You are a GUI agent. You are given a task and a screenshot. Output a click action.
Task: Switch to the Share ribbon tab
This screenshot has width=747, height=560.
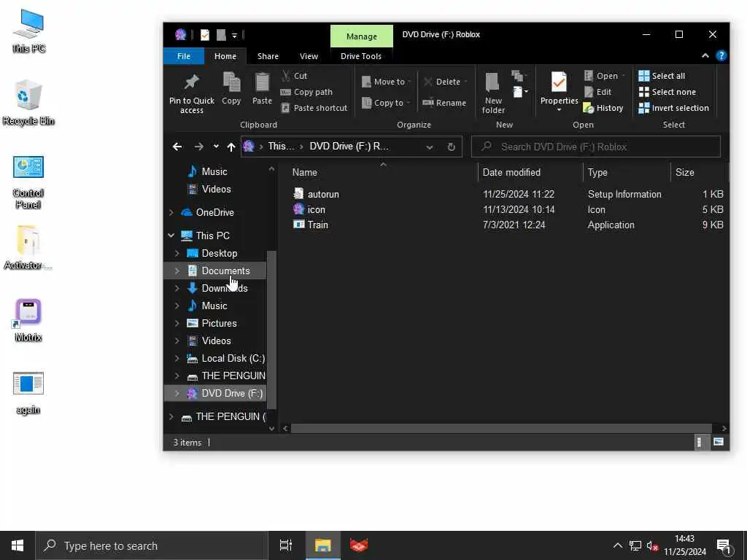coord(268,56)
